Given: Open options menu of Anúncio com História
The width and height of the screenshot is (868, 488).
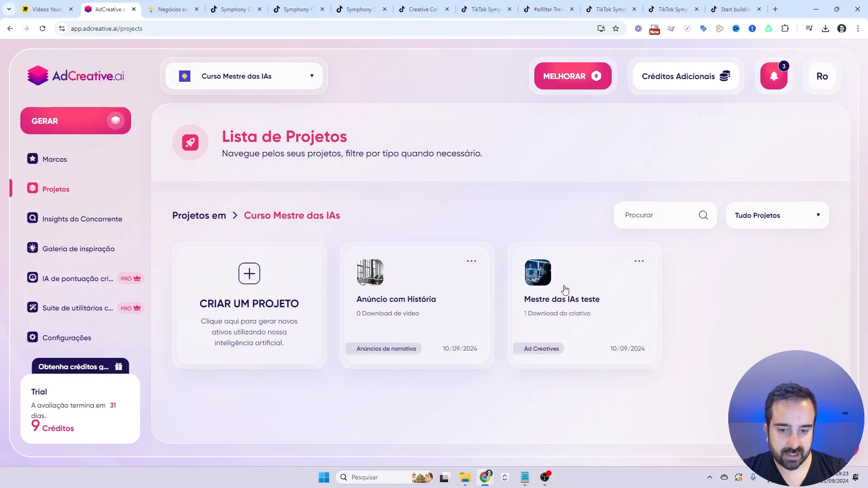Looking at the screenshot, I should point(472,261).
